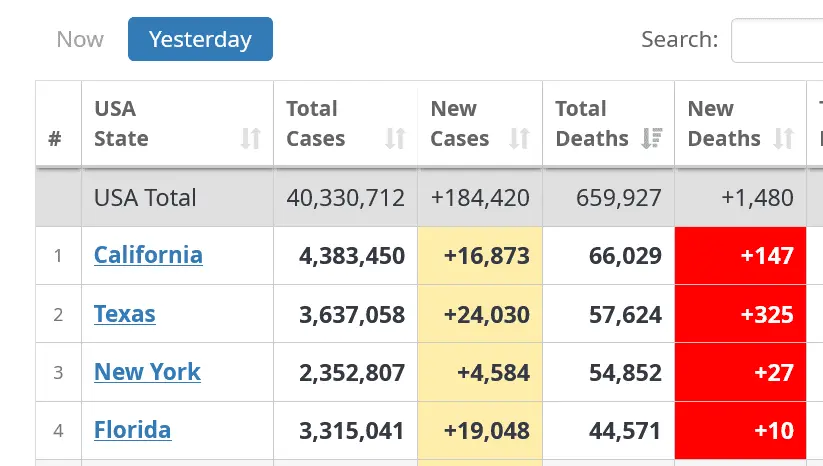Click New York new deaths +27 cell

(x=741, y=373)
